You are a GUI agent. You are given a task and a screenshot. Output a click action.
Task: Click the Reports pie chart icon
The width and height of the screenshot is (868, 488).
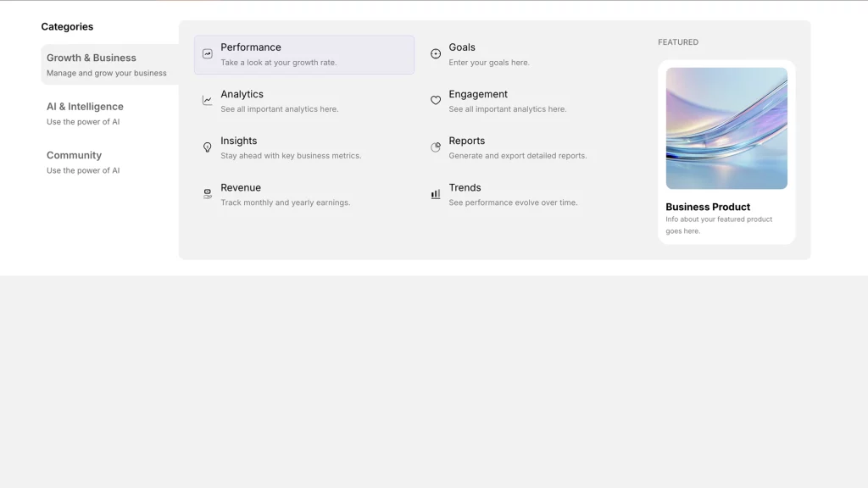(x=436, y=147)
